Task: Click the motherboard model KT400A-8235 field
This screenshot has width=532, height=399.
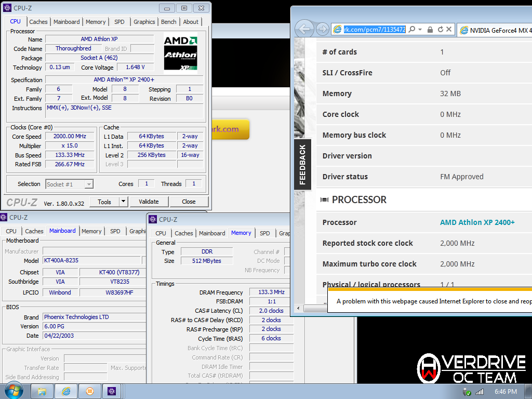Action: 91,260
